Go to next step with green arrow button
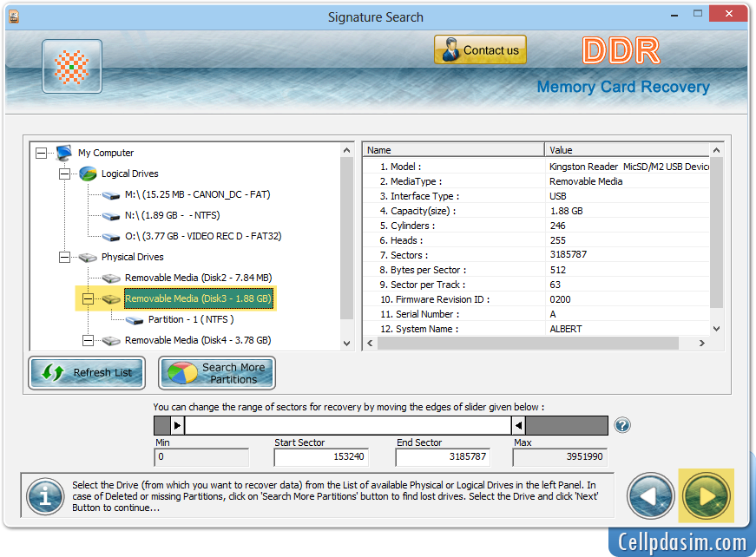The image size is (756, 557). click(706, 495)
